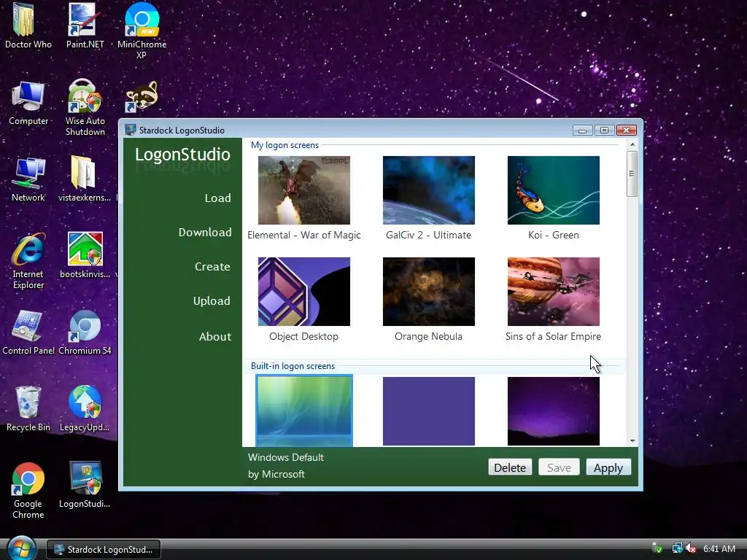The width and height of the screenshot is (747, 560).
Task: Click the network tray icon
Action: click(677, 548)
